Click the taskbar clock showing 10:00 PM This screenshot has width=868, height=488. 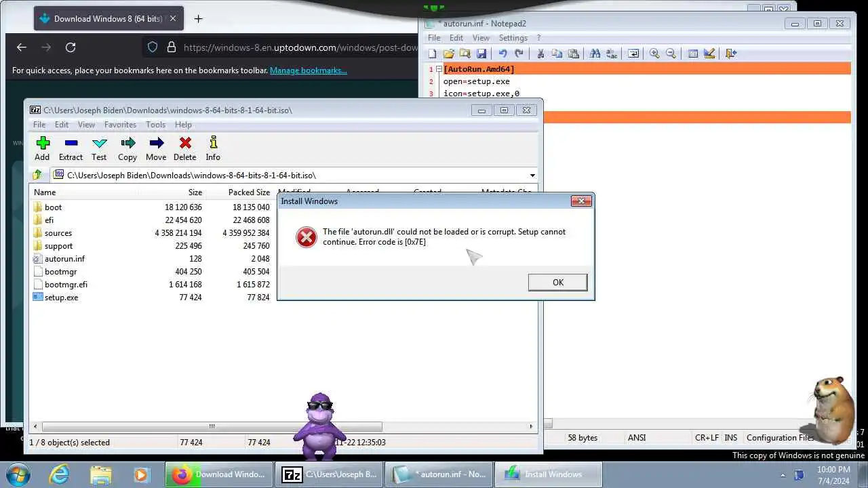click(833, 474)
